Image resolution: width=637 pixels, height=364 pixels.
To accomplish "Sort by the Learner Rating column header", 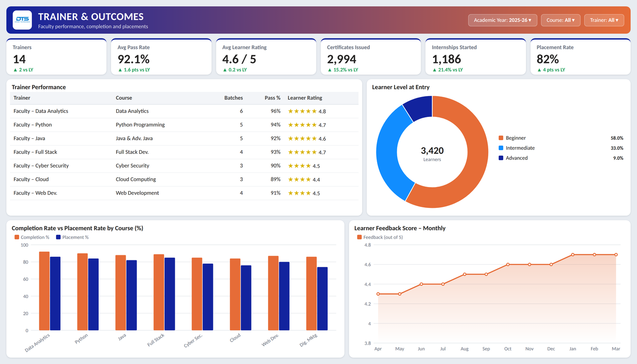I will (305, 98).
